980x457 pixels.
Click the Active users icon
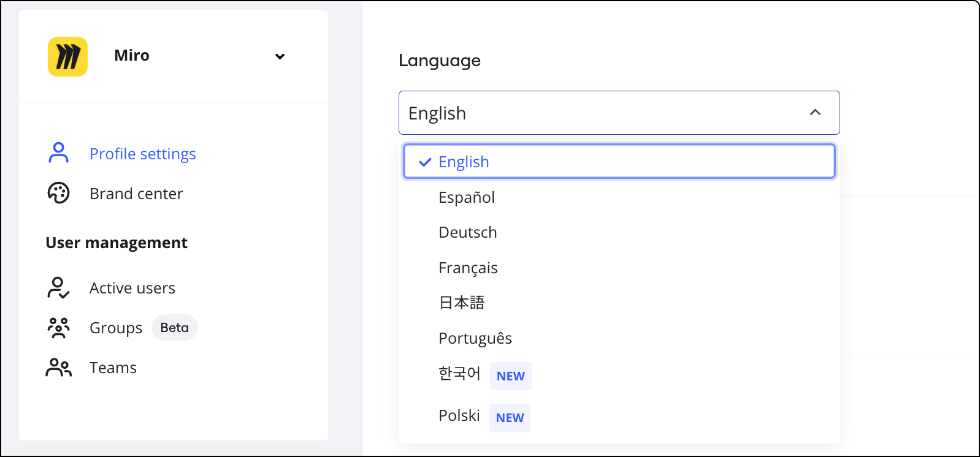click(59, 287)
